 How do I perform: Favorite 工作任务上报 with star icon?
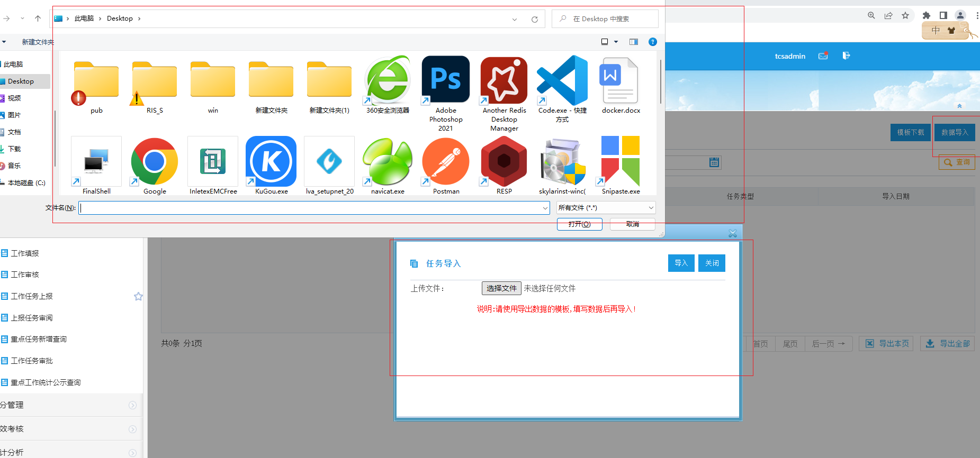[138, 296]
